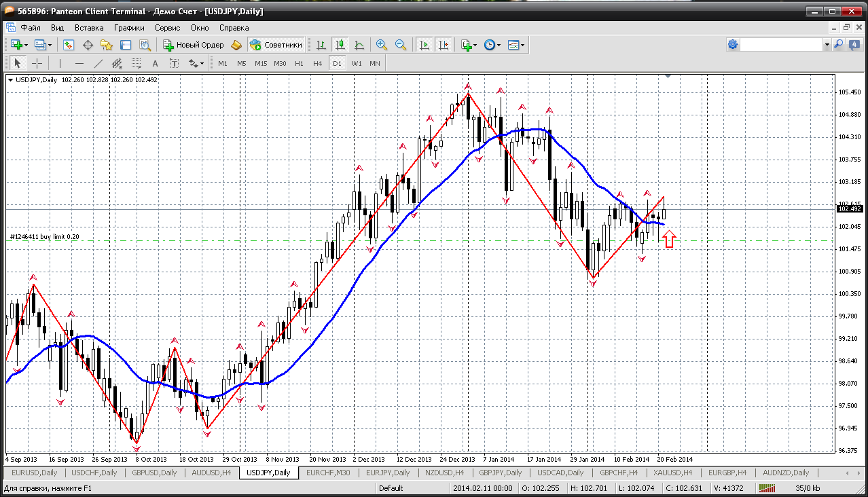Switch timeframe to H4
The height and width of the screenshot is (497, 868).
point(318,63)
